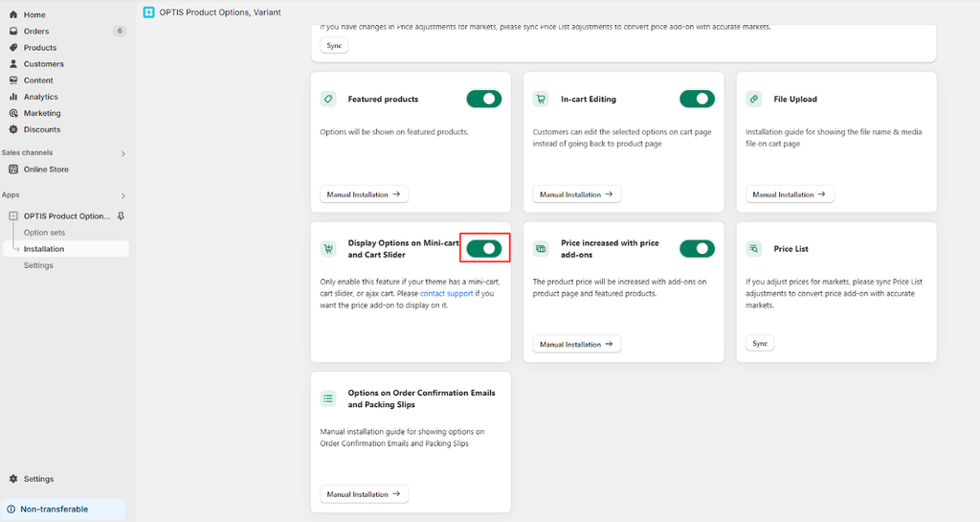
Task: Click the Discounts badge icon
Action: (x=13, y=129)
